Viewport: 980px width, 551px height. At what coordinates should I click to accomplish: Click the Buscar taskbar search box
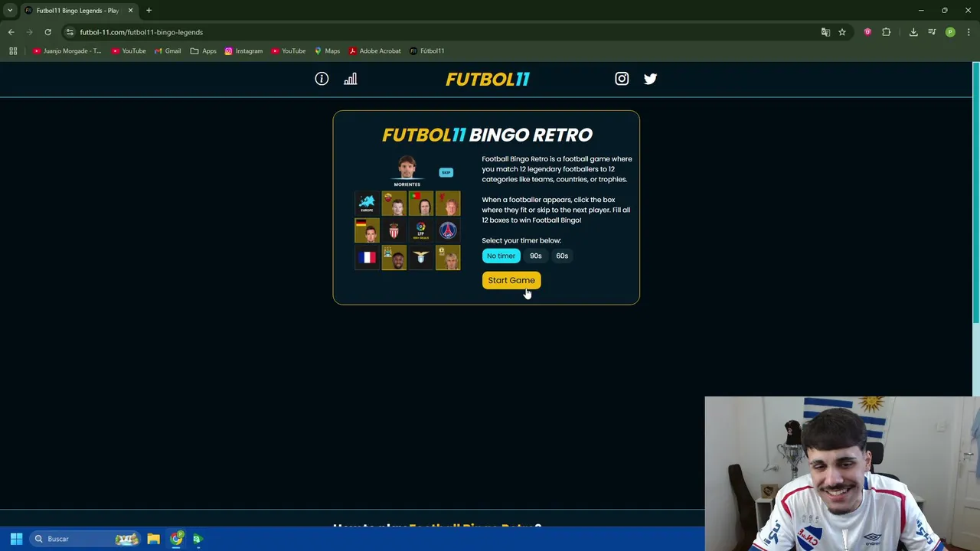point(85,539)
